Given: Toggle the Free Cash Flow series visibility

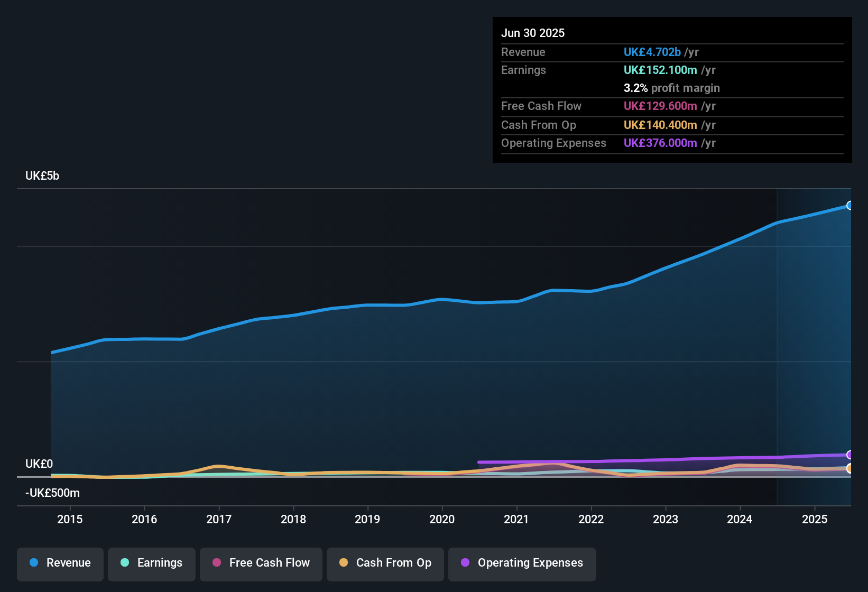Looking at the screenshot, I should [x=261, y=563].
